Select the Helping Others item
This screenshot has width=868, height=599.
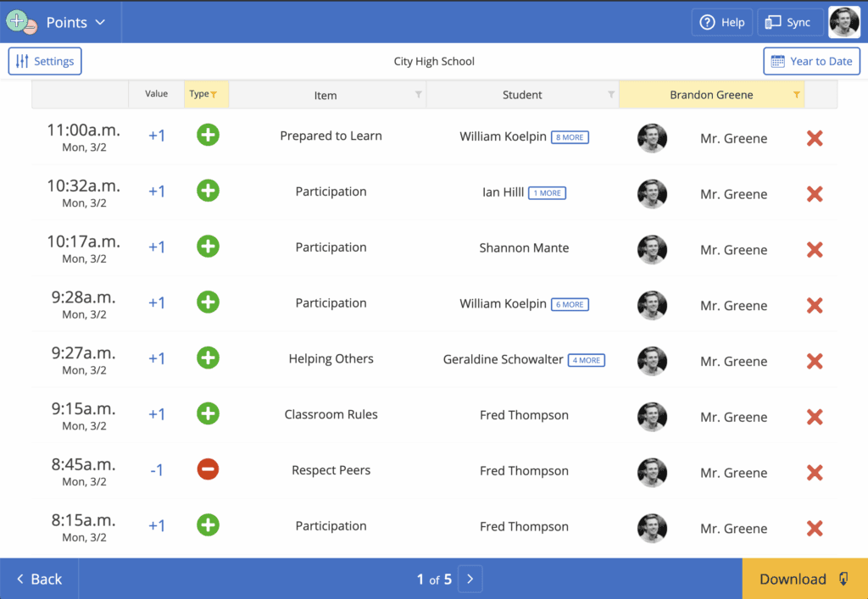pos(331,359)
